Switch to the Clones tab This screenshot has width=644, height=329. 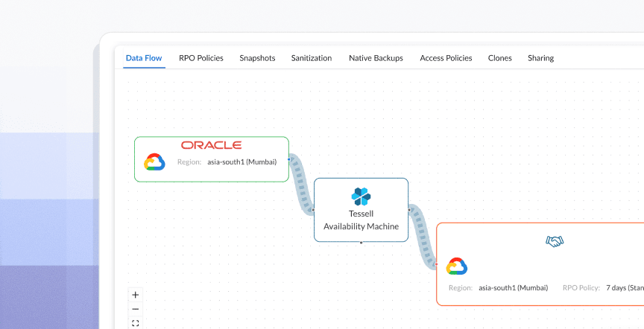click(500, 58)
